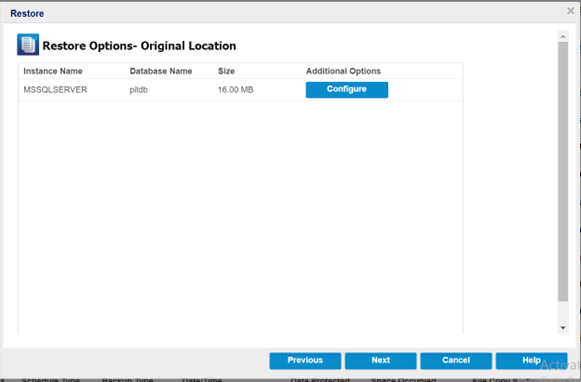
Task: Open Help for the restore wizard
Action: [531, 361]
